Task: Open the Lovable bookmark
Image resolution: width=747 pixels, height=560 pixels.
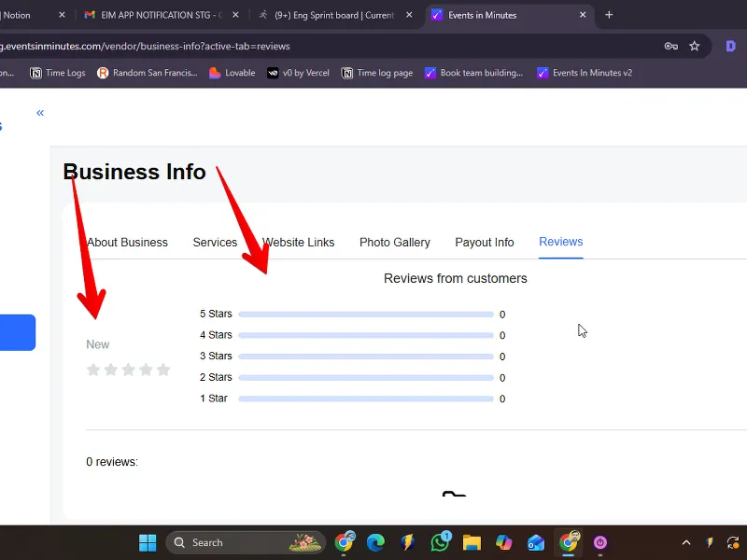Action: click(232, 73)
